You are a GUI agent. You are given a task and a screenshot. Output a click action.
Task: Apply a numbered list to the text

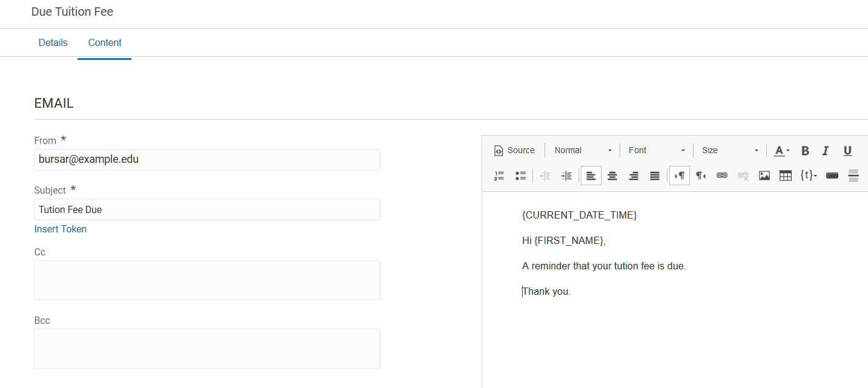point(499,176)
